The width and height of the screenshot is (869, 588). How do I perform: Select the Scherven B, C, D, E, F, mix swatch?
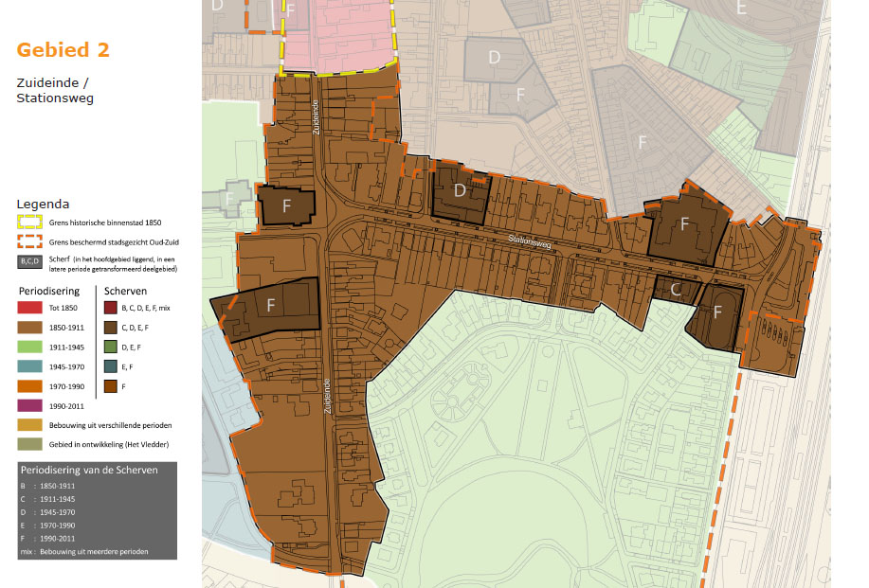point(111,308)
